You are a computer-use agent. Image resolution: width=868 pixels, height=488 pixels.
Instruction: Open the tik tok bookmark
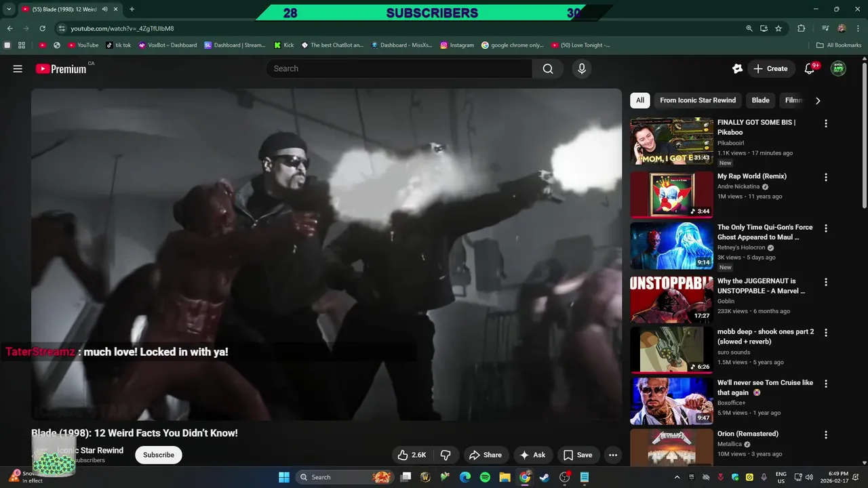[119, 45]
